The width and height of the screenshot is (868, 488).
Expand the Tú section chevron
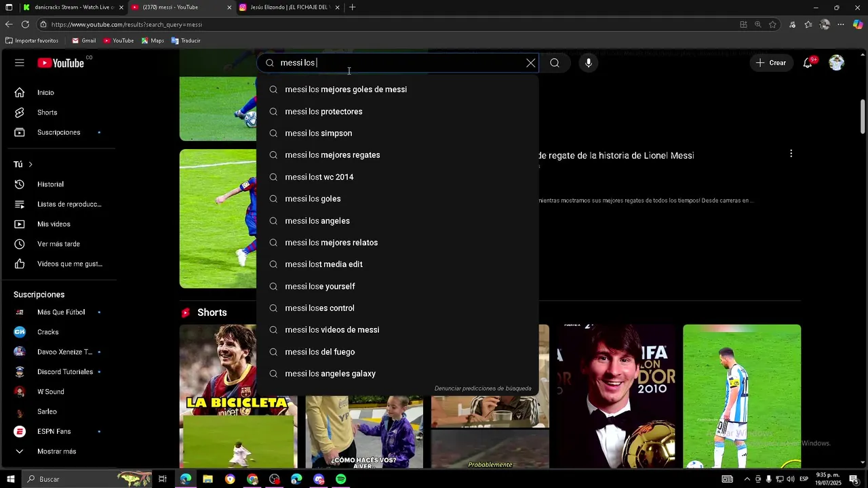coord(31,164)
